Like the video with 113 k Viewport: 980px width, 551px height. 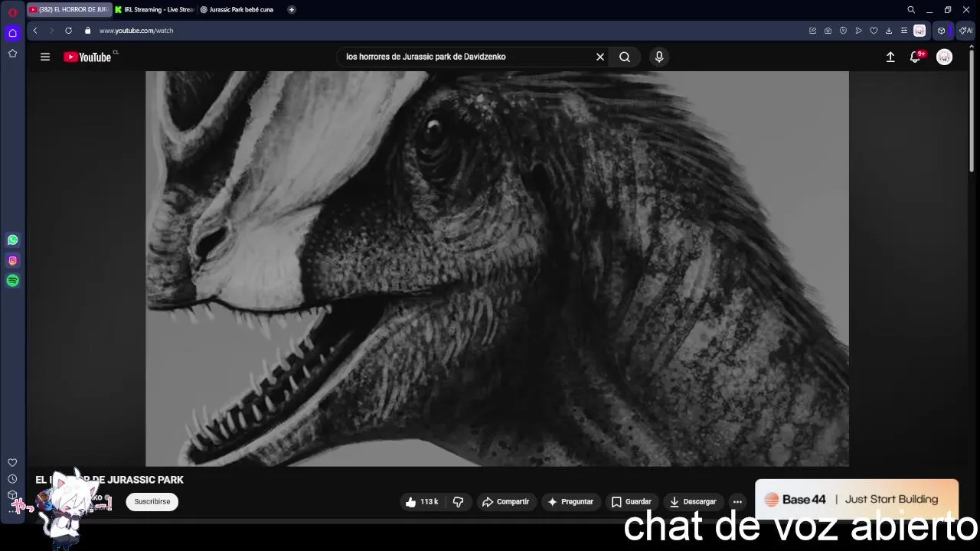point(422,502)
